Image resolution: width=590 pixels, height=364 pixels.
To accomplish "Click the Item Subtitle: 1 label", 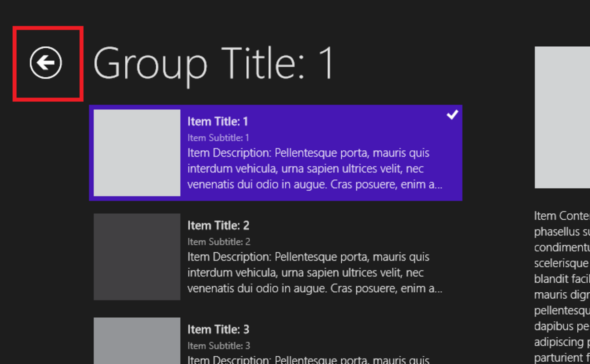I will click(x=218, y=138).
